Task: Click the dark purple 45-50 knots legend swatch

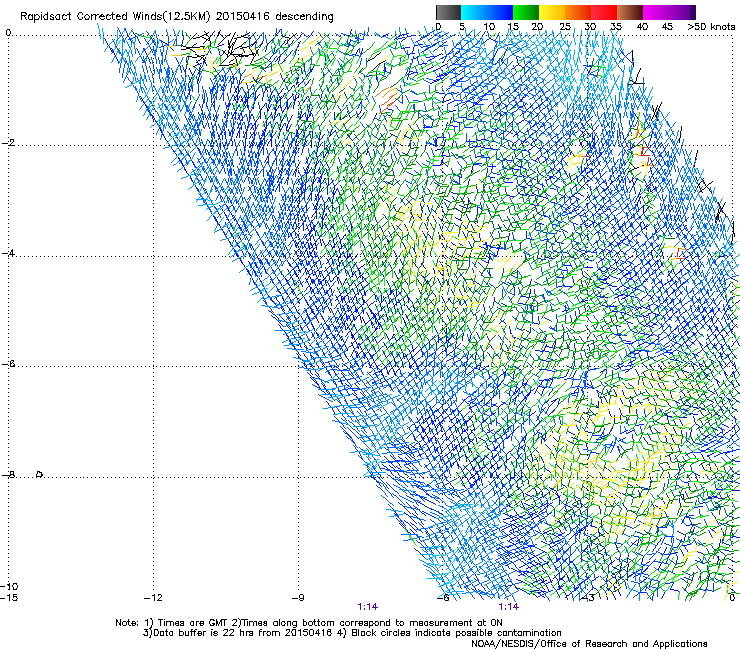Action: click(x=682, y=12)
